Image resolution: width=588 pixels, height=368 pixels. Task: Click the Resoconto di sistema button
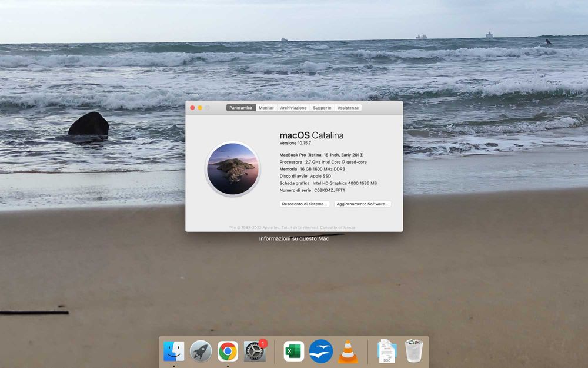point(305,204)
